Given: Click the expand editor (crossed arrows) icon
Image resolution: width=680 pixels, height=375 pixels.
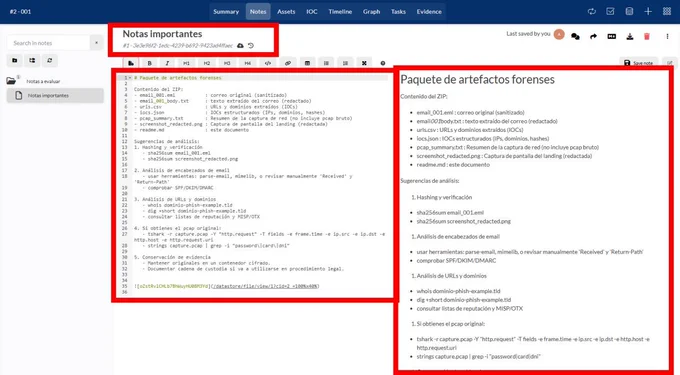Looking at the screenshot, I should pos(364,63).
